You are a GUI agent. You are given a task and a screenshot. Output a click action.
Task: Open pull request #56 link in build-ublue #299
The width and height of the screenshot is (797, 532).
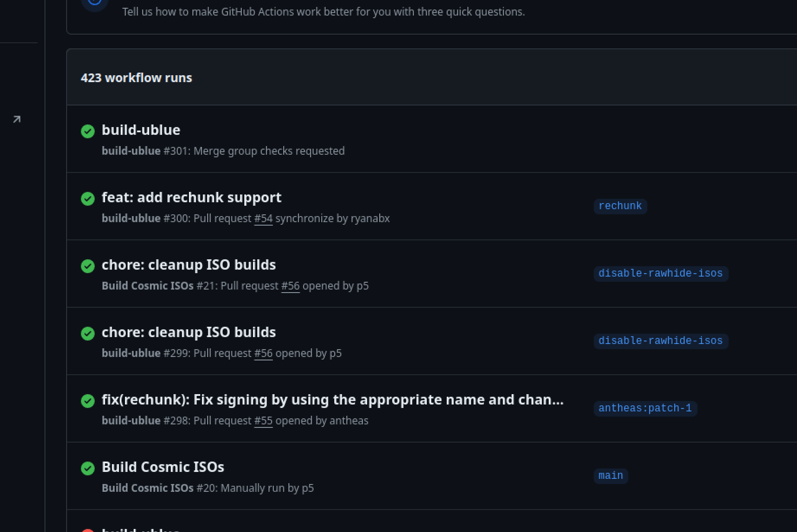[x=263, y=353]
